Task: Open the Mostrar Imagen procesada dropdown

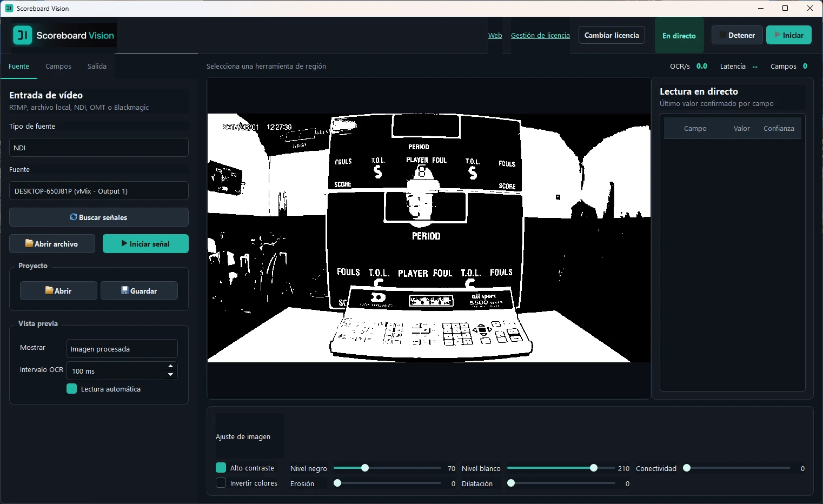Action: (x=122, y=349)
